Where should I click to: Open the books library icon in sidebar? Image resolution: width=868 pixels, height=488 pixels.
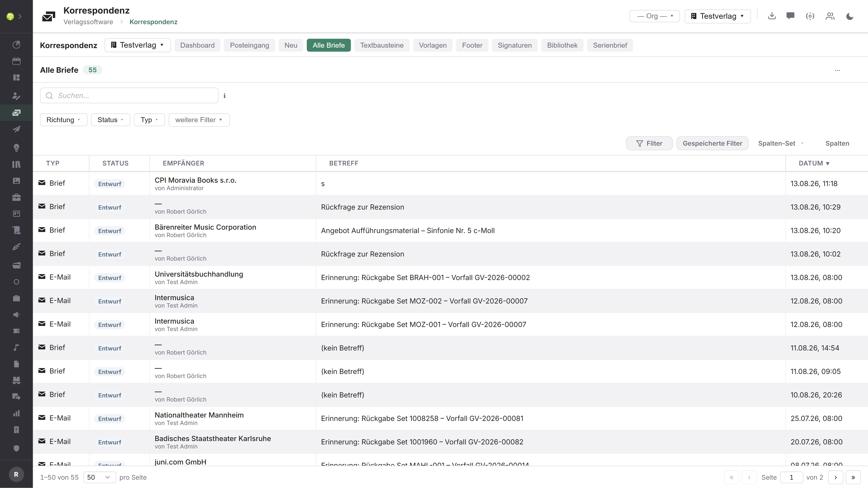(16, 164)
